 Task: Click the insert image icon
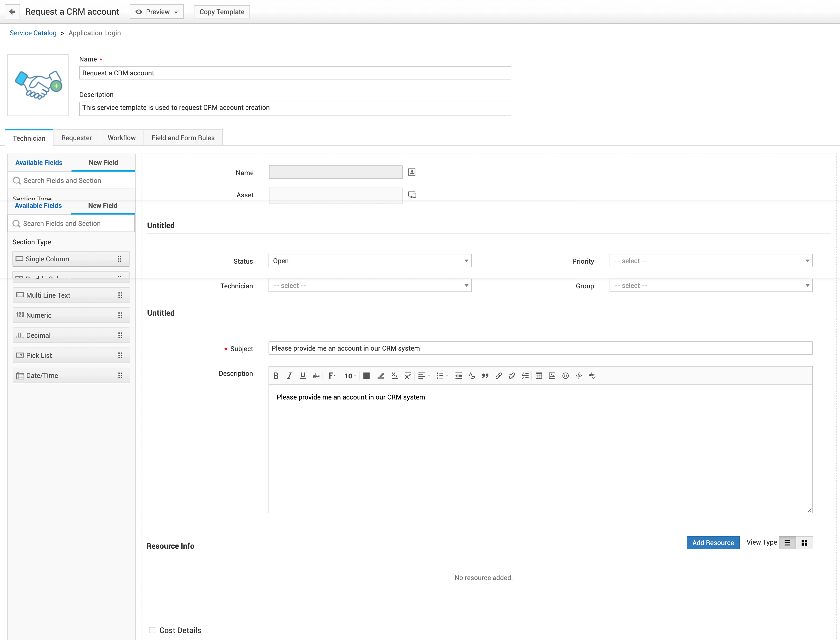(x=552, y=376)
